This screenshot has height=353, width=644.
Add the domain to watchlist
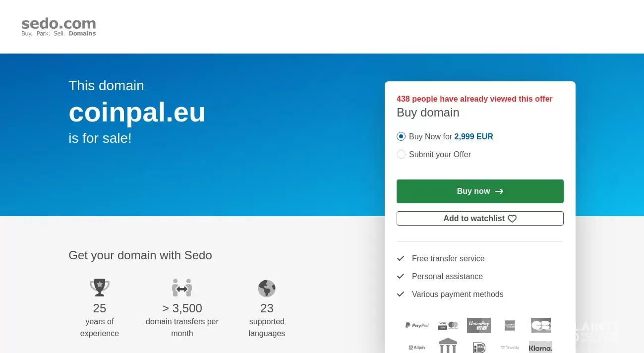click(x=480, y=219)
